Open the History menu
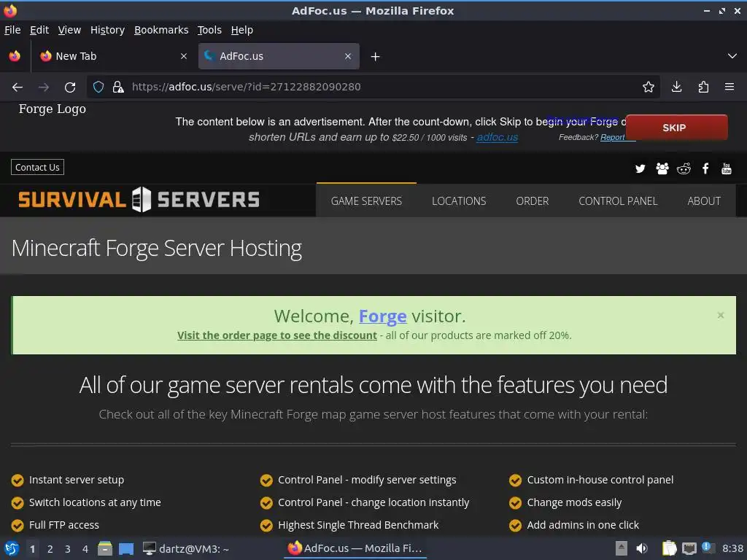This screenshot has height=560, width=747. pos(108,30)
